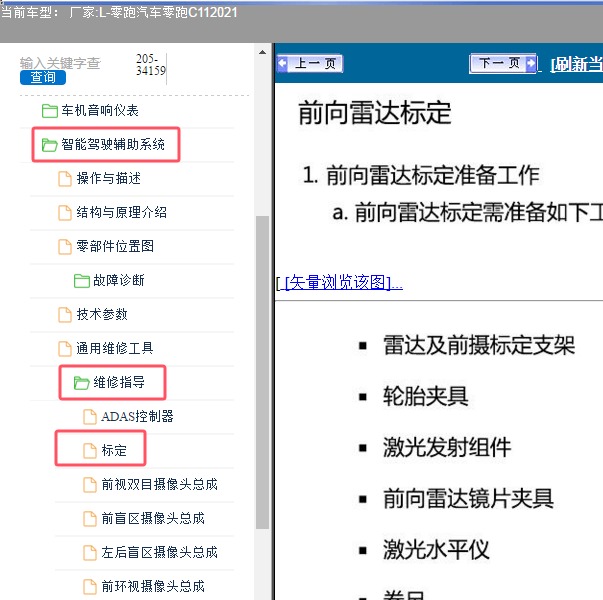
Task: Open the 通用维修工具 document
Action: (x=115, y=348)
